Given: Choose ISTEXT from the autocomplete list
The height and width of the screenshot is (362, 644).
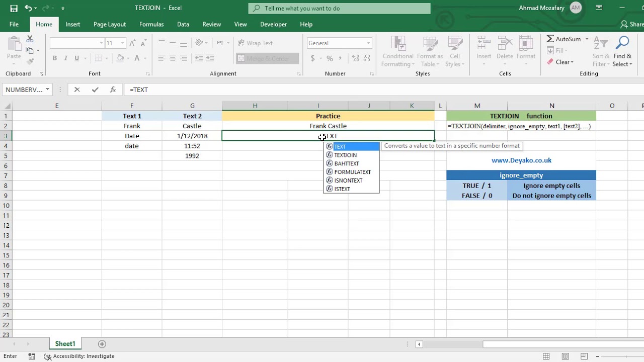Looking at the screenshot, I should pyautogui.click(x=351, y=189).
